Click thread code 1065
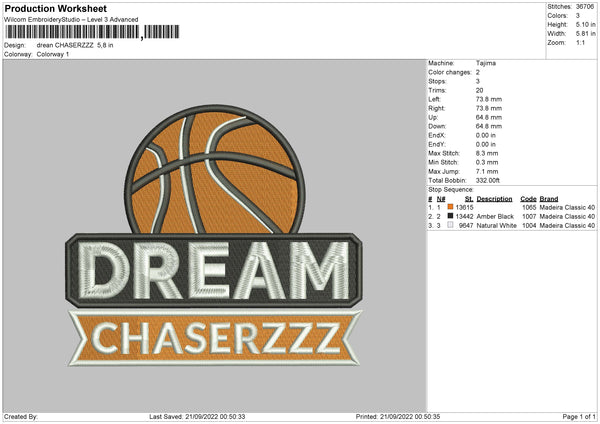The image size is (600, 424). click(x=529, y=207)
